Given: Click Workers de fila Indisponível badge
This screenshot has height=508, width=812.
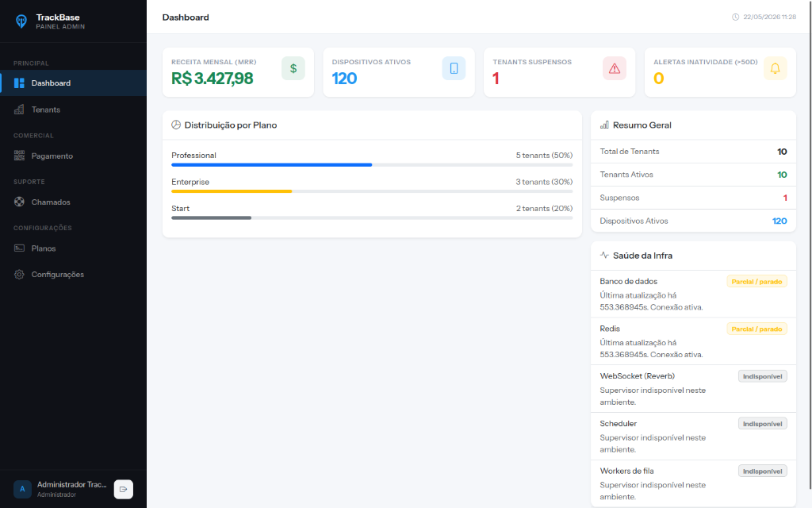Looking at the screenshot, I should tap(762, 471).
